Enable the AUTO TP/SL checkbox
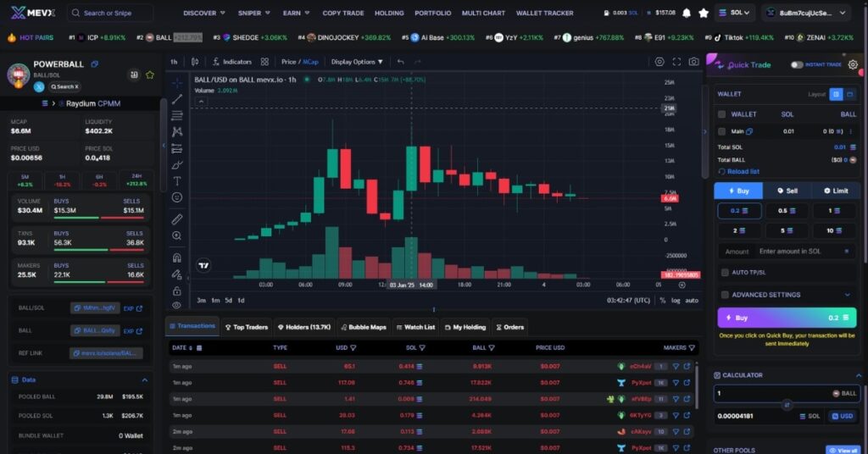Viewport: 868px width, 454px height. [725, 273]
